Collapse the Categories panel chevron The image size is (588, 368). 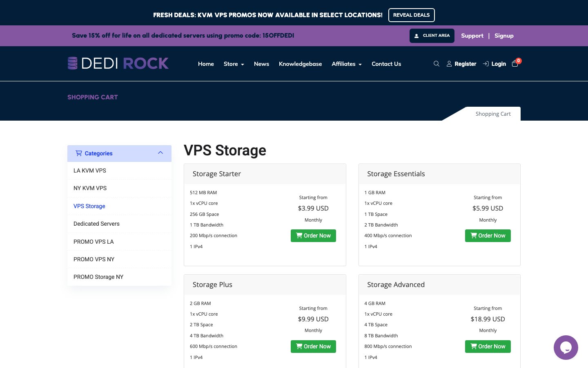click(x=160, y=153)
